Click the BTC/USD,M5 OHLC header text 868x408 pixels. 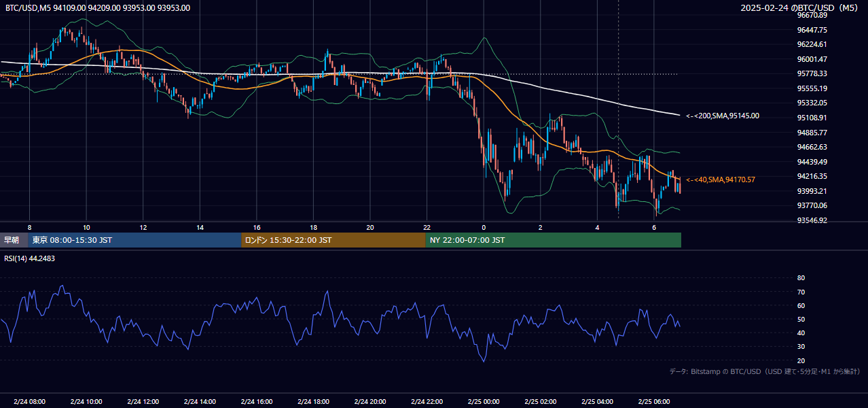tap(98, 8)
